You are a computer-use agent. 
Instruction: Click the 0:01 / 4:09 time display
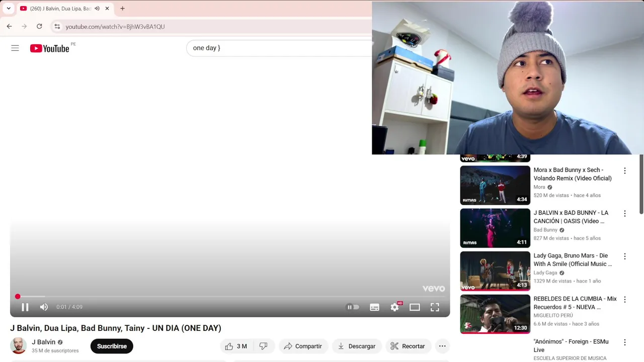pyautogui.click(x=69, y=307)
